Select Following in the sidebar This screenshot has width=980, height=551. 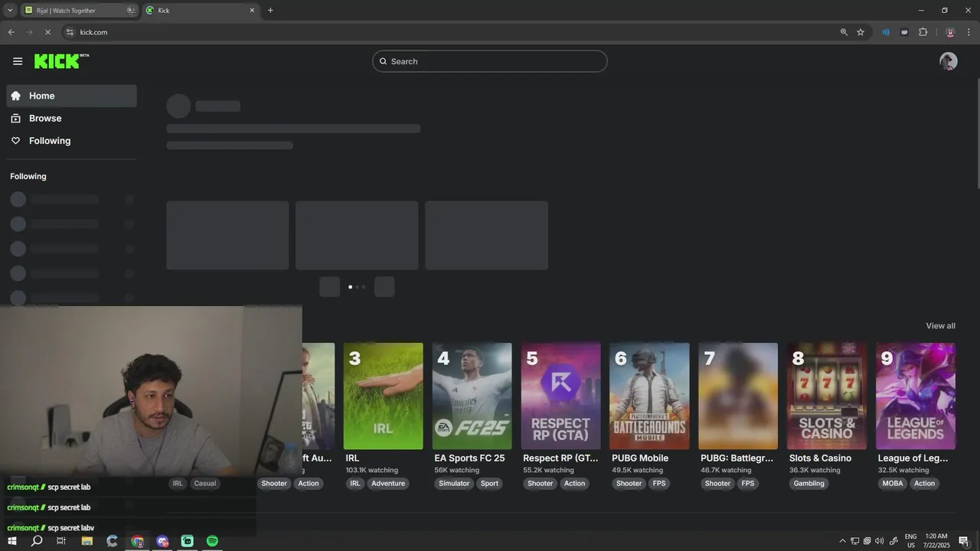tap(72, 141)
